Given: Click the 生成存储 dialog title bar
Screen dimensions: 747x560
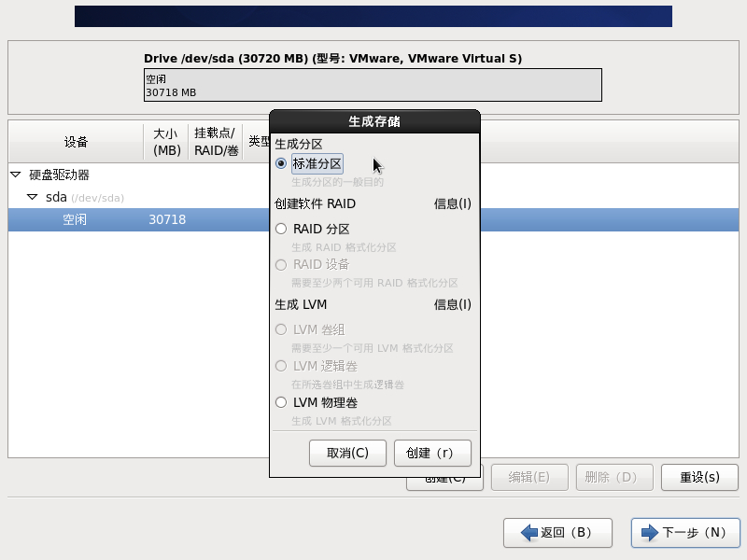Looking at the screenshot, I should click(374, 121).
